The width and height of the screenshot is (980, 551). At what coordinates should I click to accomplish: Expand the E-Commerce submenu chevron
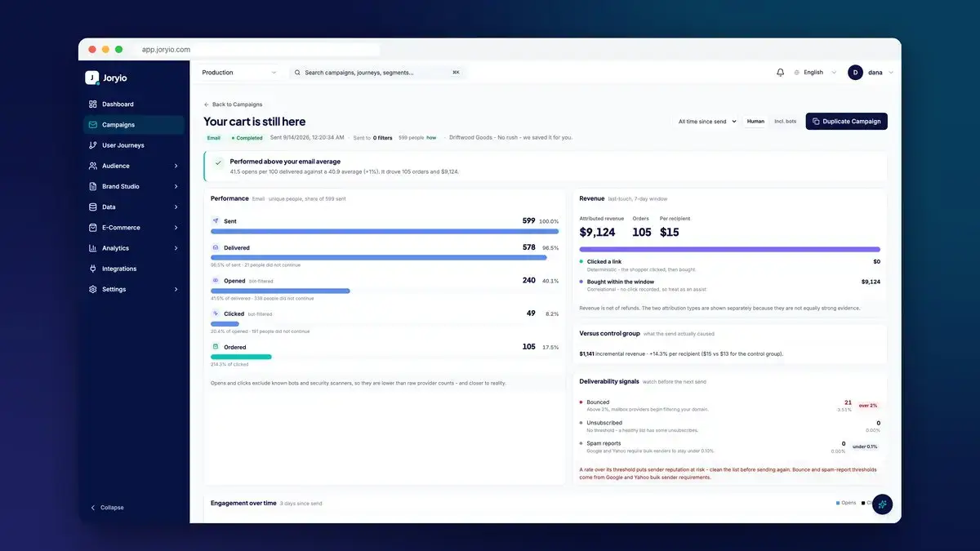tap(176, 228)
